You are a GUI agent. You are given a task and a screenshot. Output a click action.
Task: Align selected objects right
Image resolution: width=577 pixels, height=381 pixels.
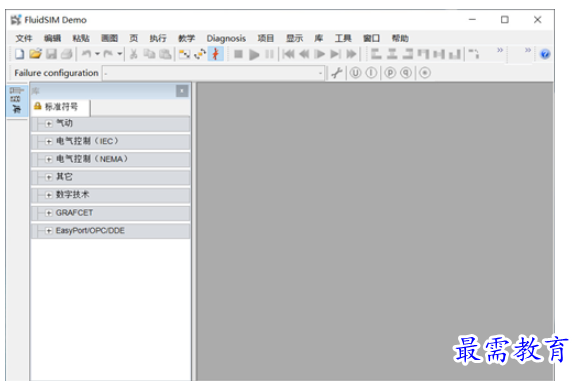click(407, 54)
